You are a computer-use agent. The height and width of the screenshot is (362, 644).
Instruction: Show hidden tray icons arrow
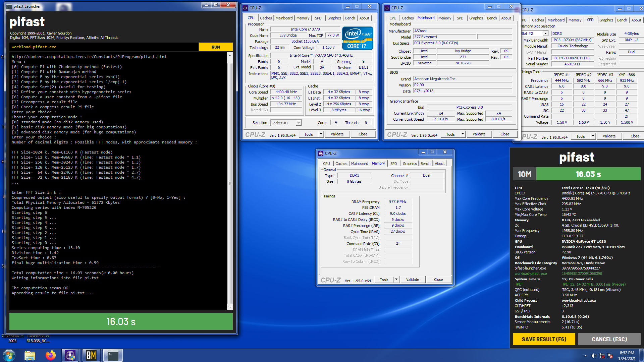(x=586, y=356)
